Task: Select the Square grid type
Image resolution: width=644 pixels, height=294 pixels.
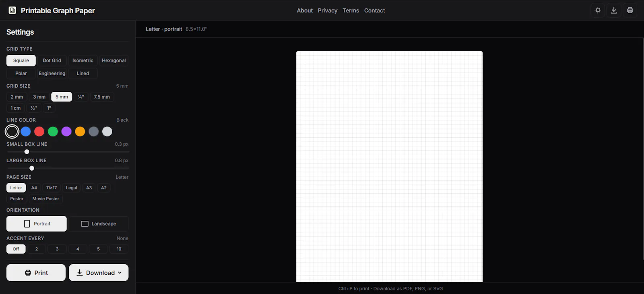Action: point(21,60)
